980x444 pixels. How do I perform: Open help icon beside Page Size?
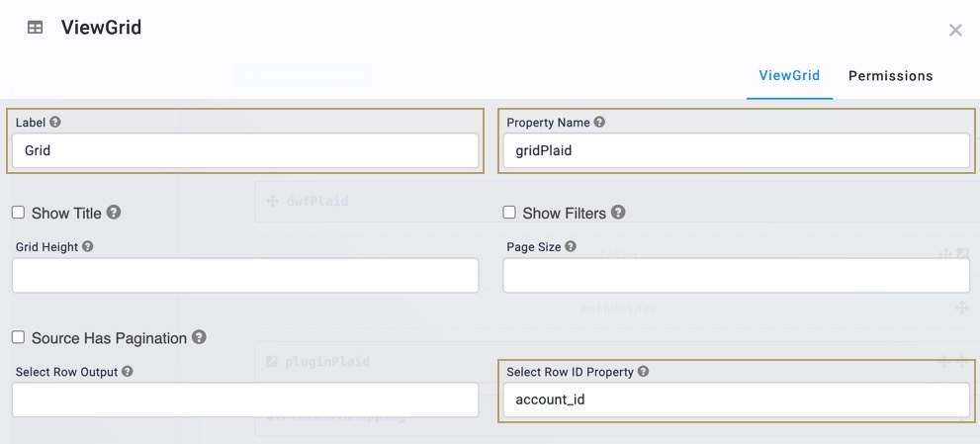(x=570, y=246)
